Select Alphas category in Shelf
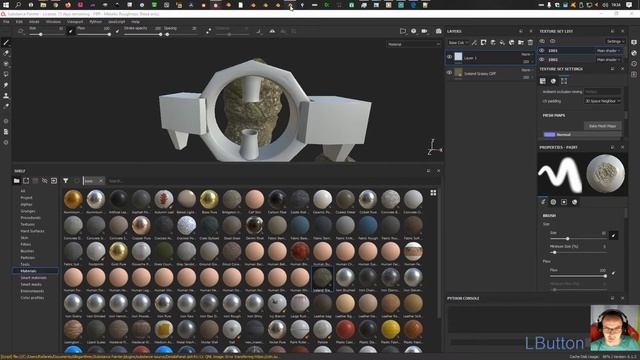Viewport: 640px width, 360px height. pos(26,204)
